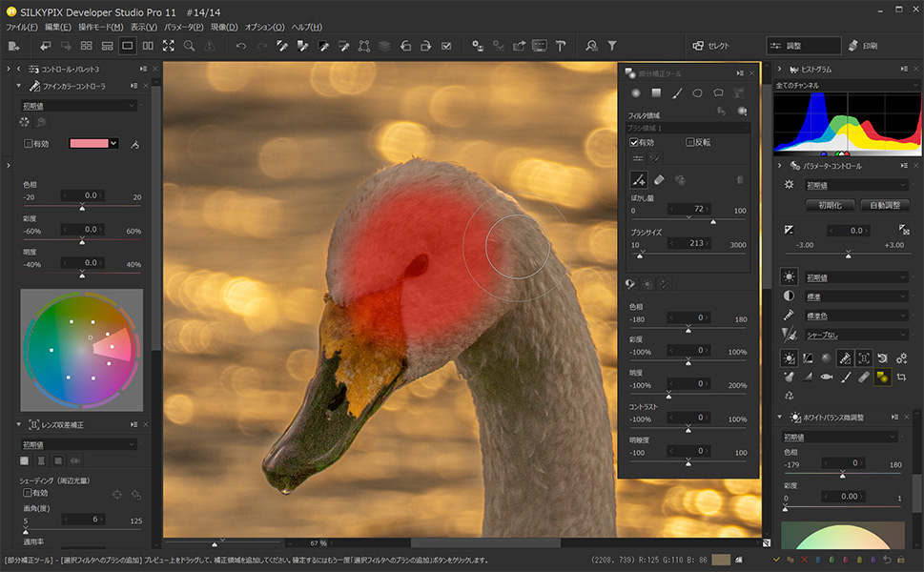The height and width of the screenshot is (572, 924).
Task: Open the 現像(D) menu
Action: (x=224, y=27)
